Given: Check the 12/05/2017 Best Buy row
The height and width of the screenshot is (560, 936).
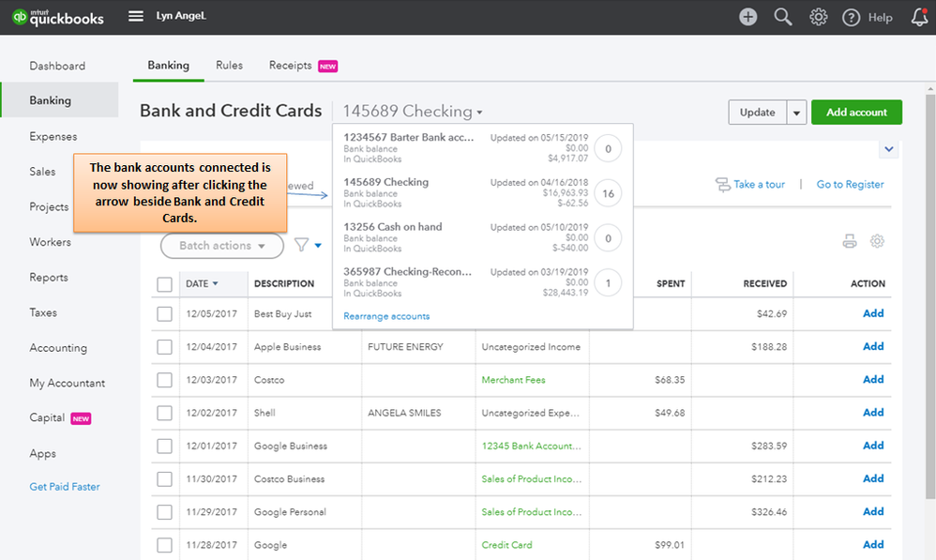Looking at the screenshot, I should coord(165,314).
